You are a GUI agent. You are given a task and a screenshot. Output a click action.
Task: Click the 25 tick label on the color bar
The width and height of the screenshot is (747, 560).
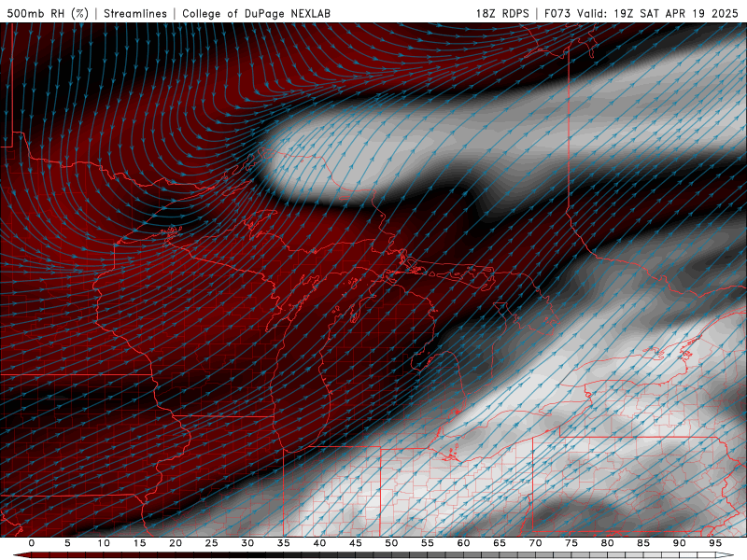[212, 543]
